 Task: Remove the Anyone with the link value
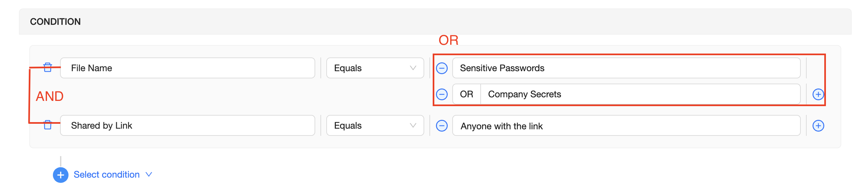coord(442,126)
